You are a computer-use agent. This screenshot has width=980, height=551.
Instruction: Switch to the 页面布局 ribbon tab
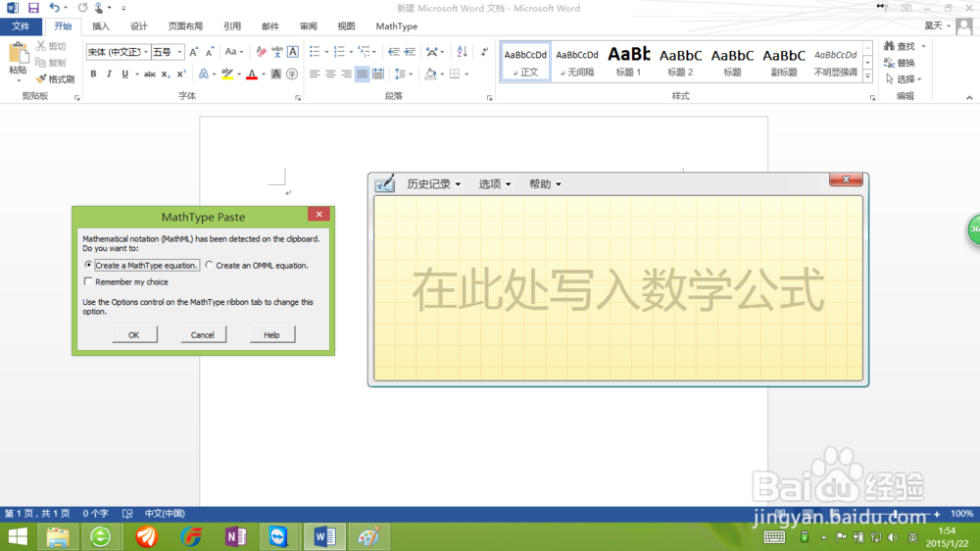pyautogui.click(x=185, y=26)
